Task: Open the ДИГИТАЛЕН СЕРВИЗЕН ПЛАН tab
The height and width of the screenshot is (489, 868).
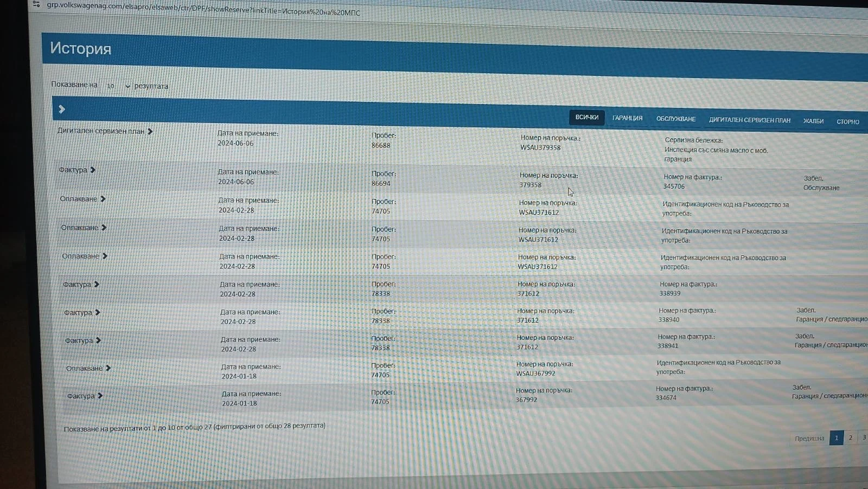Action: tap(750, 120)
